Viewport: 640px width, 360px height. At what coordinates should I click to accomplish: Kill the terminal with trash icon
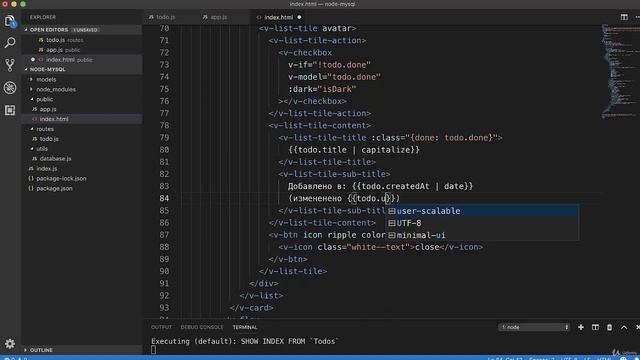(609, 327)
